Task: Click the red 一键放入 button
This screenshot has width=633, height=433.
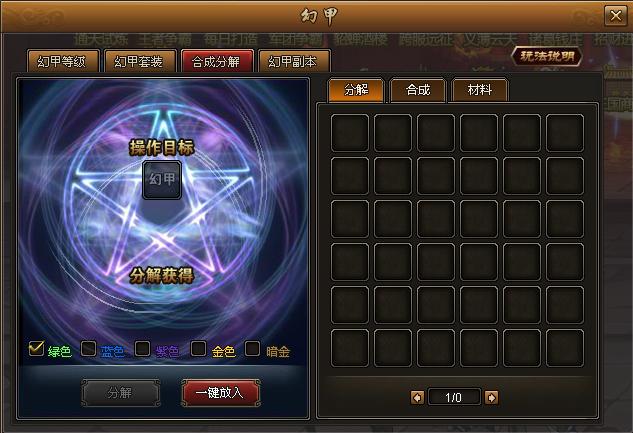Action: (x=221, y=393)
